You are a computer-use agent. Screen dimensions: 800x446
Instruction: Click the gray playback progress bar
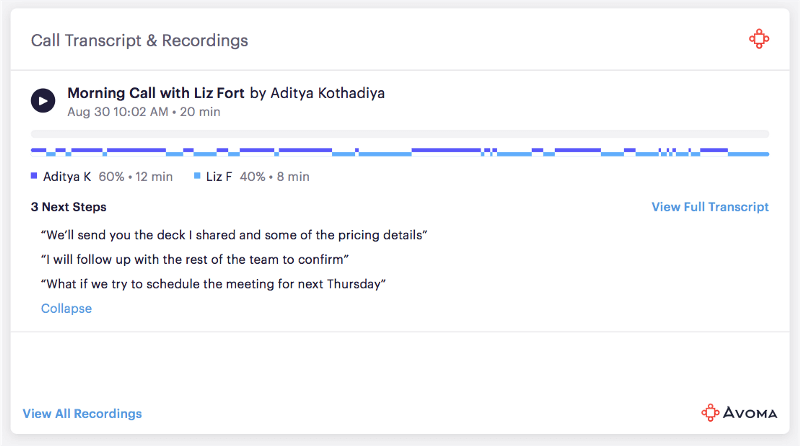(400, 133)
